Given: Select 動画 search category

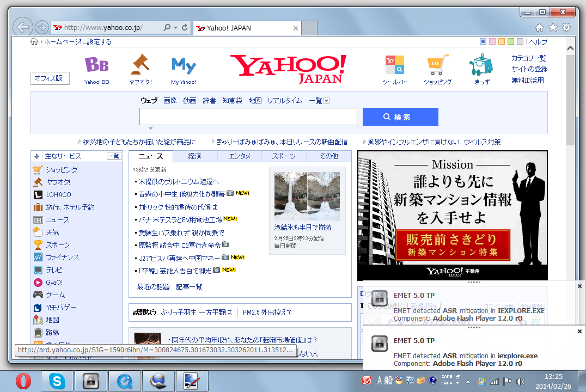Looking at the screenshot, I should tap(190, 101).
